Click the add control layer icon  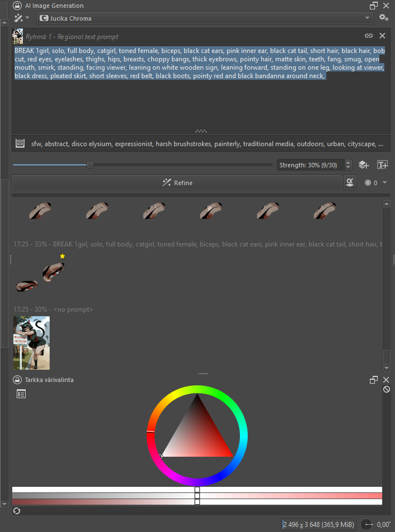point(364,165)
